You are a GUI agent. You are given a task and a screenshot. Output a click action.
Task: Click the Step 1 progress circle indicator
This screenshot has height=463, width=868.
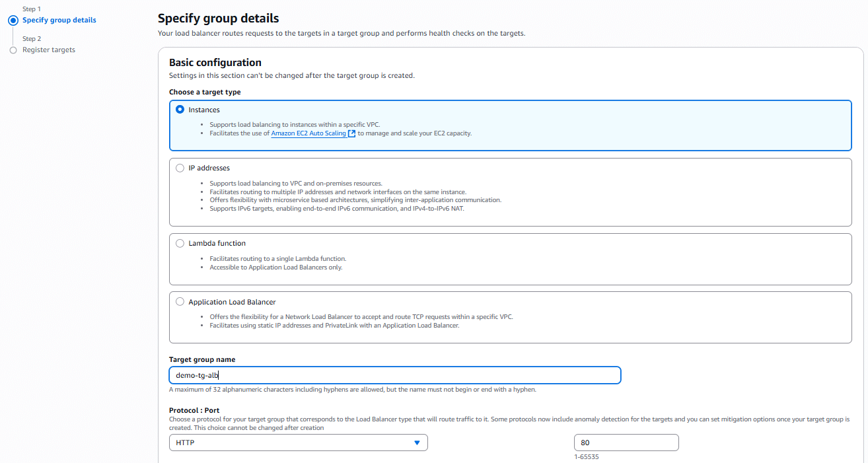pos(13,20)
